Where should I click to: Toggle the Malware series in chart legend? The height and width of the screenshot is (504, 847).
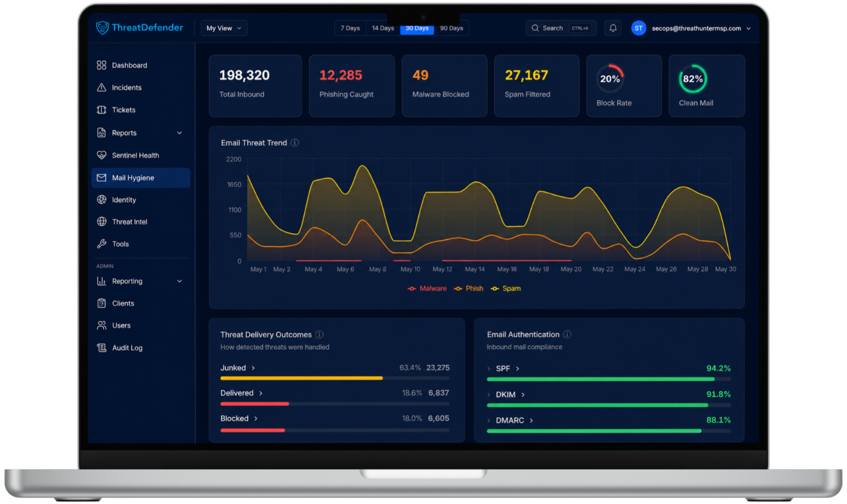tap(427, 288)
